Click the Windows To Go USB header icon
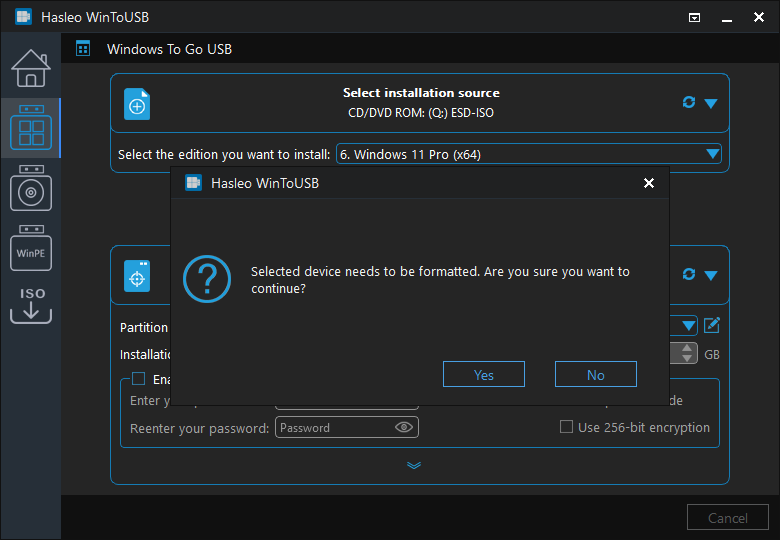The height and width of the screenshot is (540, 780). tap(83, 49)
